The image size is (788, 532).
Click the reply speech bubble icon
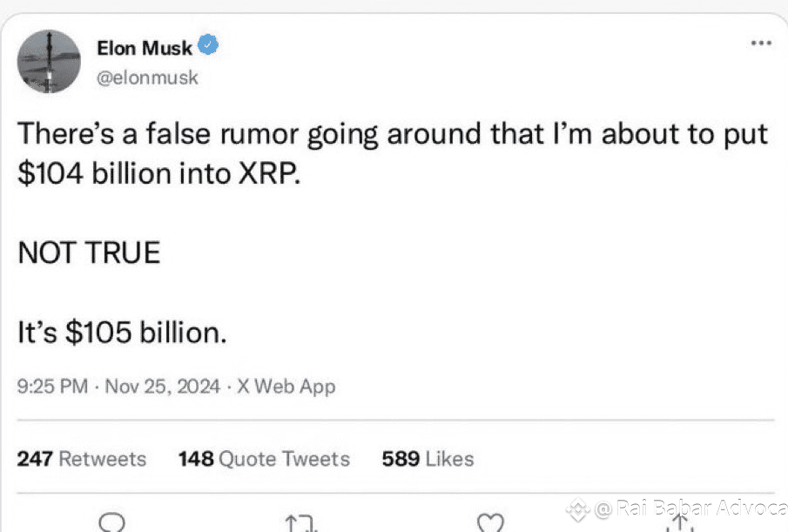click(113, 522)
